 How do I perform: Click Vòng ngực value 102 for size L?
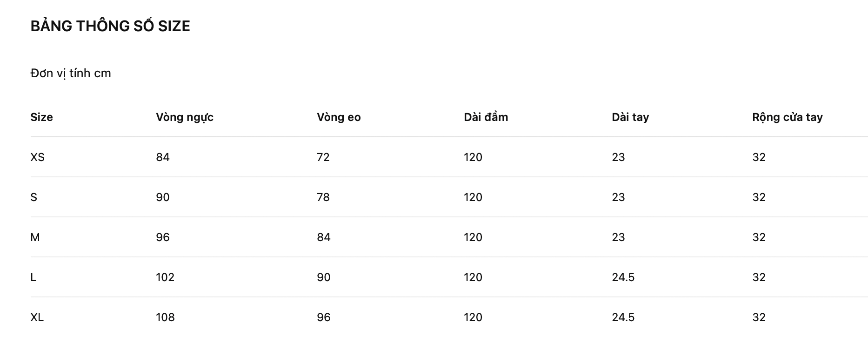click(x=165, y=277)
